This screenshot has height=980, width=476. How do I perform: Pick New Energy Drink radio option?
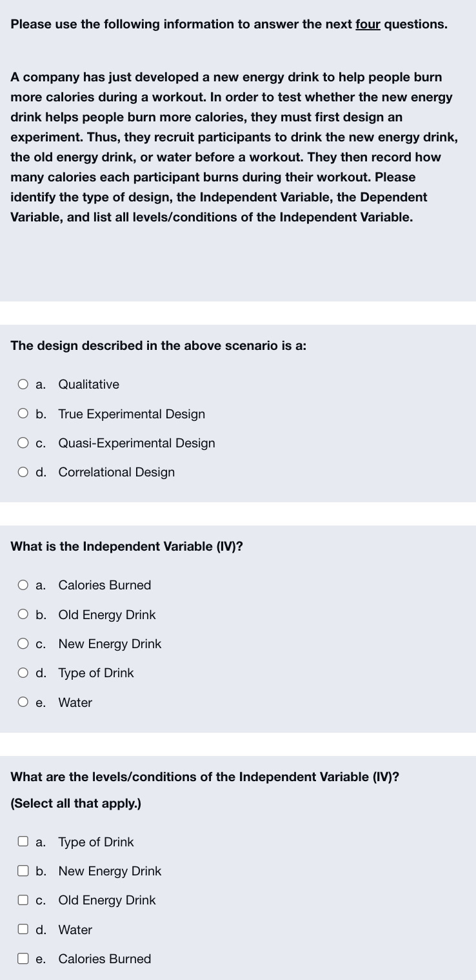click(x=23, y=644)
